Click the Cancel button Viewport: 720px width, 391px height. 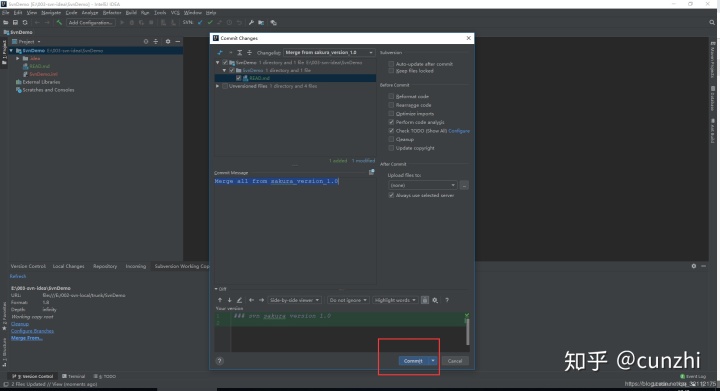455,361
